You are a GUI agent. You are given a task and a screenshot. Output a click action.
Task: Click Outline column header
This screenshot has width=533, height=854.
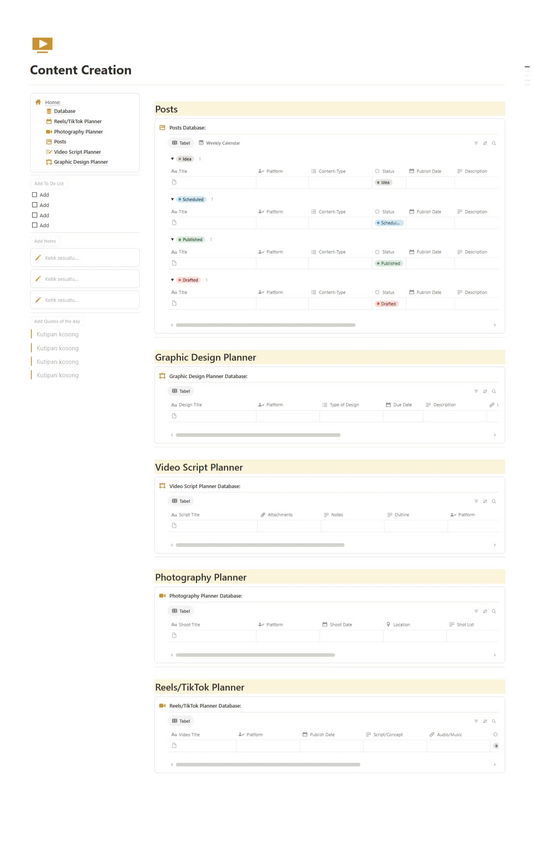tap(398, 515)
